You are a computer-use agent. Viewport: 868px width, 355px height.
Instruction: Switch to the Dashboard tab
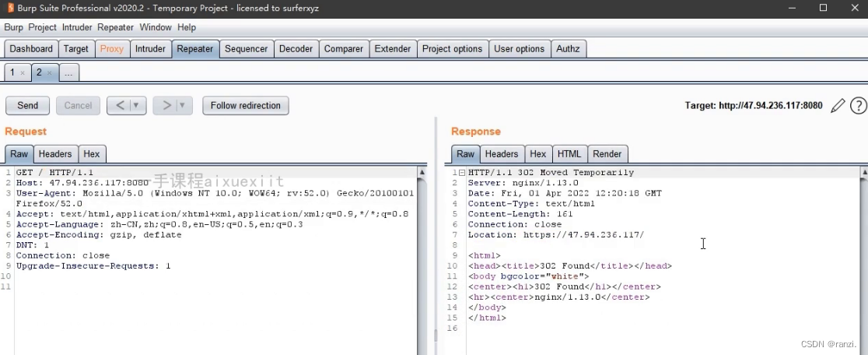click(x=31, y=49)
